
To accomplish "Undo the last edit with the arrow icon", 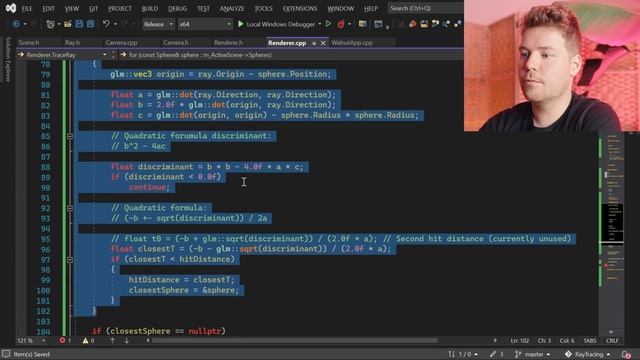I will [106, 24].
